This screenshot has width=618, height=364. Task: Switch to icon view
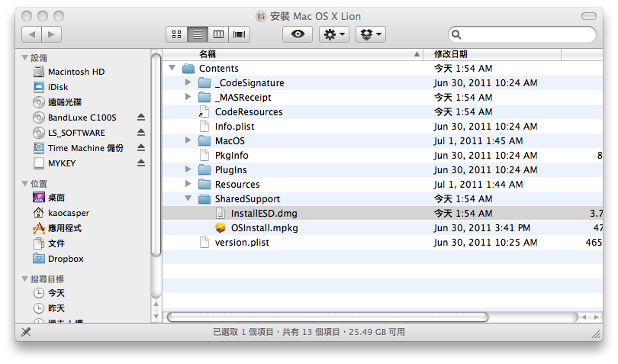coord(176,34)
